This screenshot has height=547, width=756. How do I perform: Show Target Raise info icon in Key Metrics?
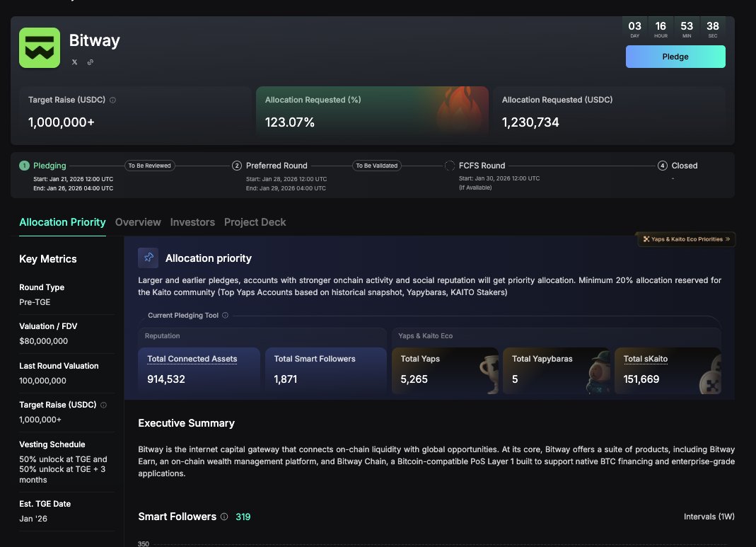pos(104,405)
